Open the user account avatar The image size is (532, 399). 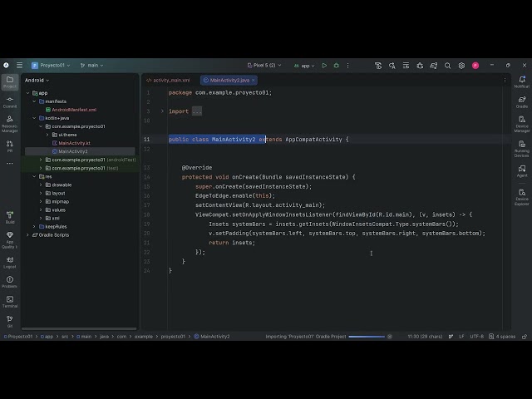point(475,66)
